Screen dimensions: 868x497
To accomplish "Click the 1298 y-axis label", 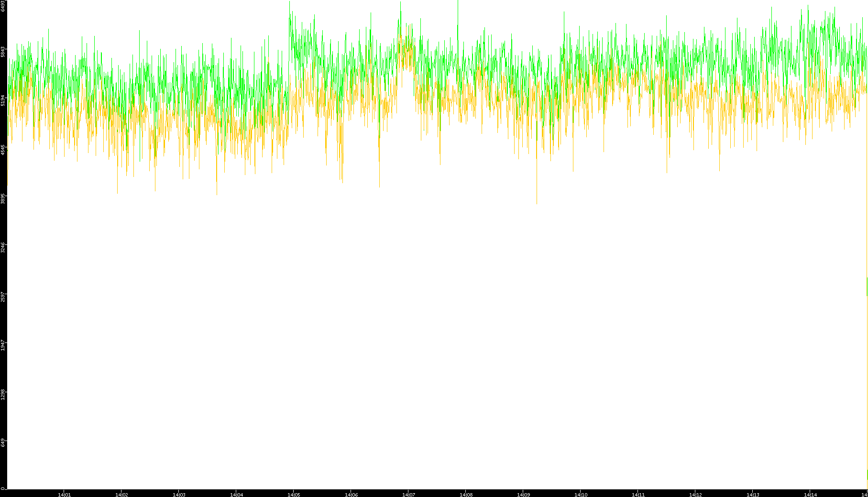I will pos(3,394).
